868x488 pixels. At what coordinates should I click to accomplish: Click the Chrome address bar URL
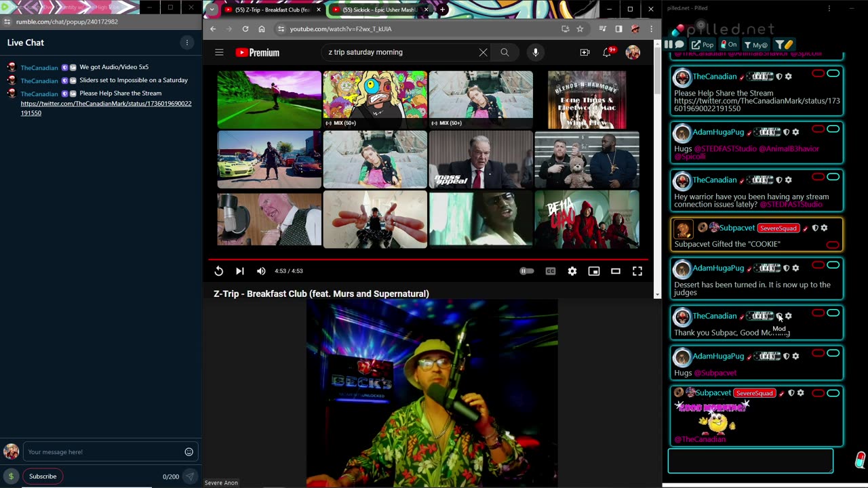pos(340,29)
